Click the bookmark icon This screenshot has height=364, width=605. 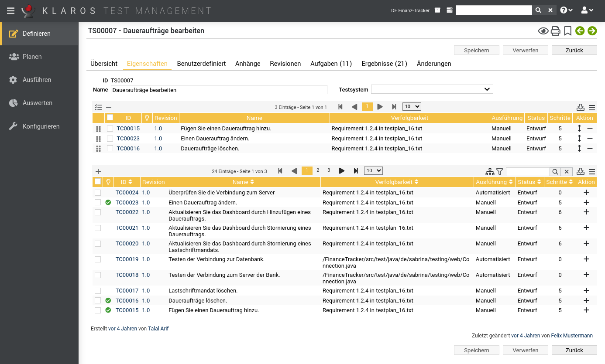pos(567,31)
